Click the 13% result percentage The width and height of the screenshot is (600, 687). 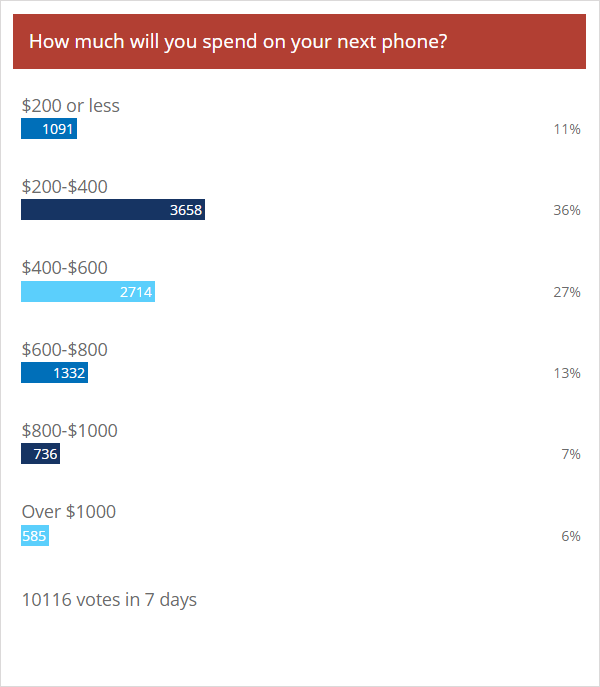(x=567, y=373)
